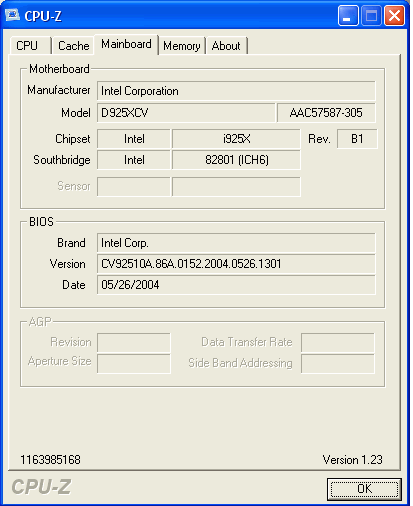
Task: Click the BIOS Version field CV92510A.86A.0152
Action: pos(236,264)
